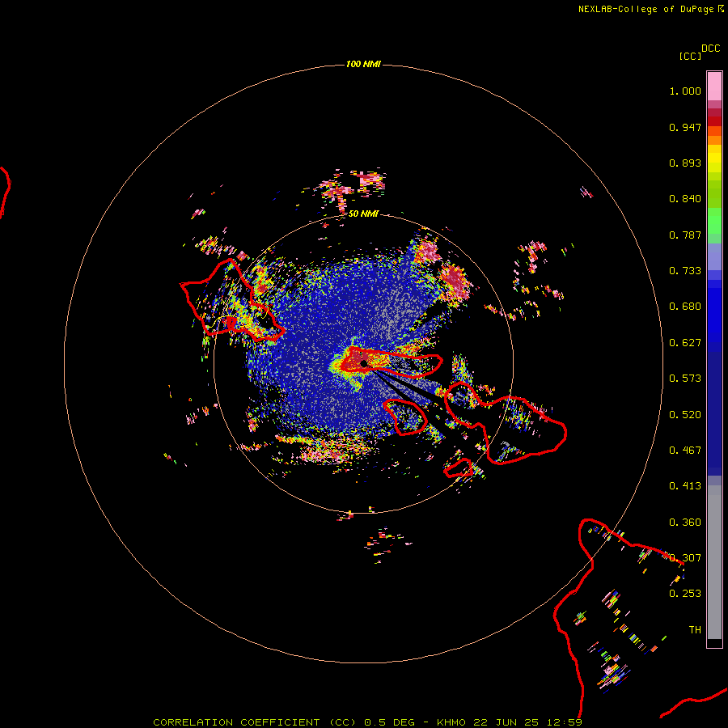The width and height of the screenshot is (728, 728).
Task: Click the NEXLAB-College of DuPage watermark text
Action: [x=650, y=9]
